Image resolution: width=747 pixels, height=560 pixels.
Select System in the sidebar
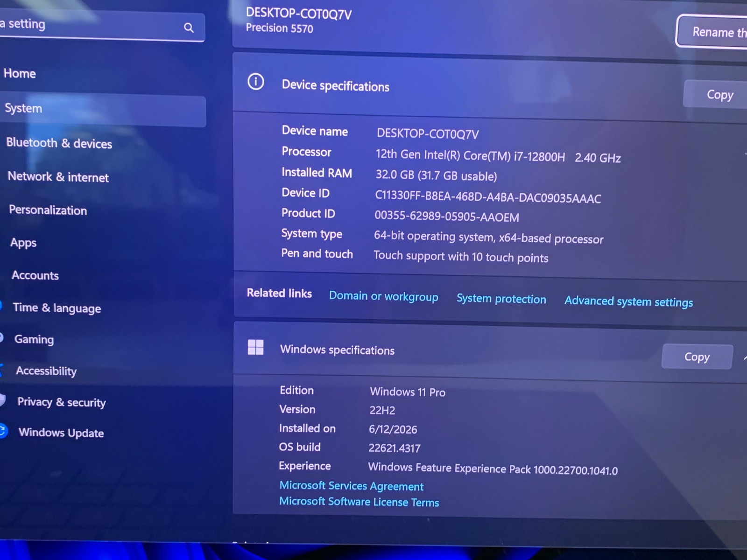103,110
